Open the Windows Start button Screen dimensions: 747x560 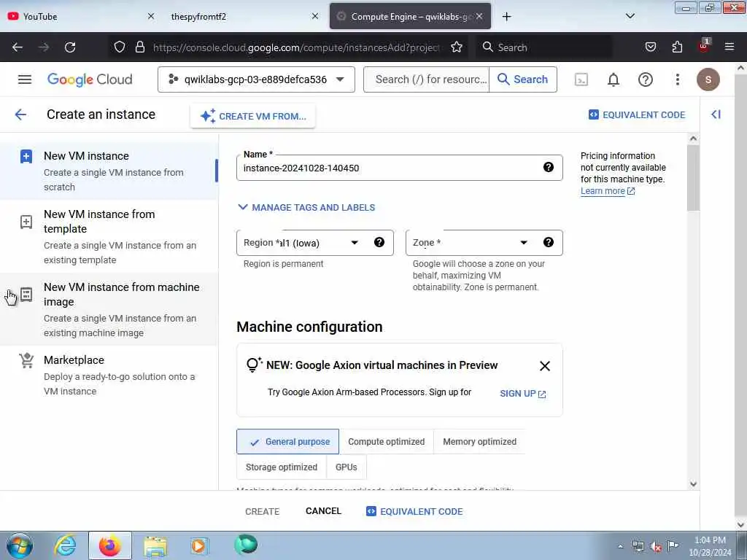(20, 545)
